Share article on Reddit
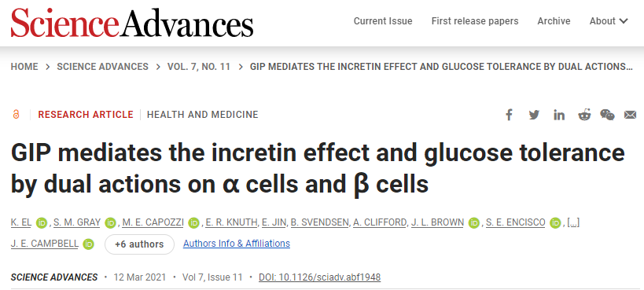 (584, 115)
